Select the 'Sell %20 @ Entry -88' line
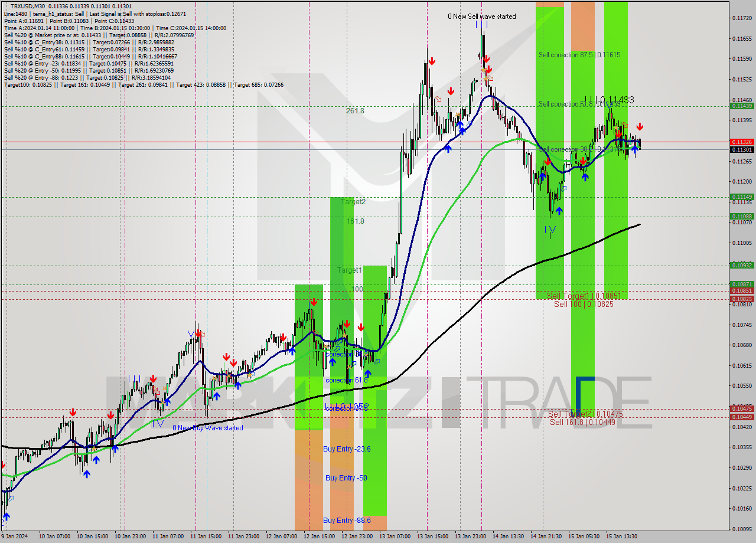Screen dimensions: 756x543 tap(87, 77)
